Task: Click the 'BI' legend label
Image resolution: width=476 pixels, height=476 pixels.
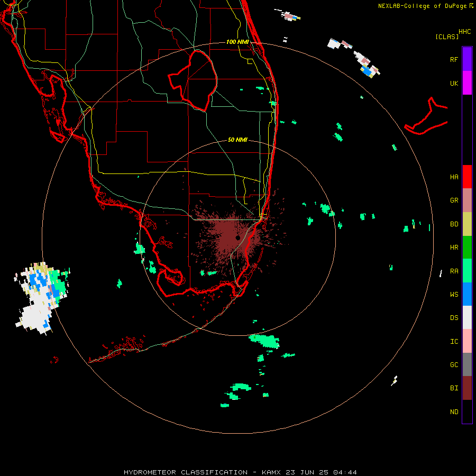Action: [454, 388]
